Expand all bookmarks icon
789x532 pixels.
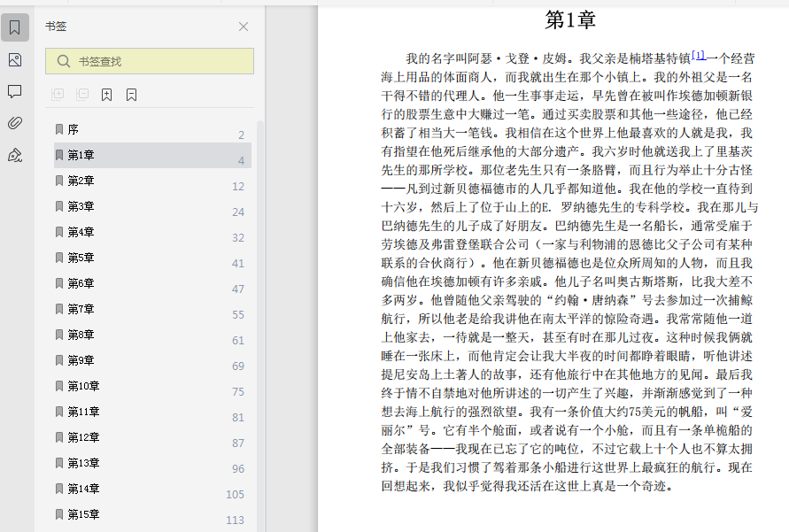(58, 94)
